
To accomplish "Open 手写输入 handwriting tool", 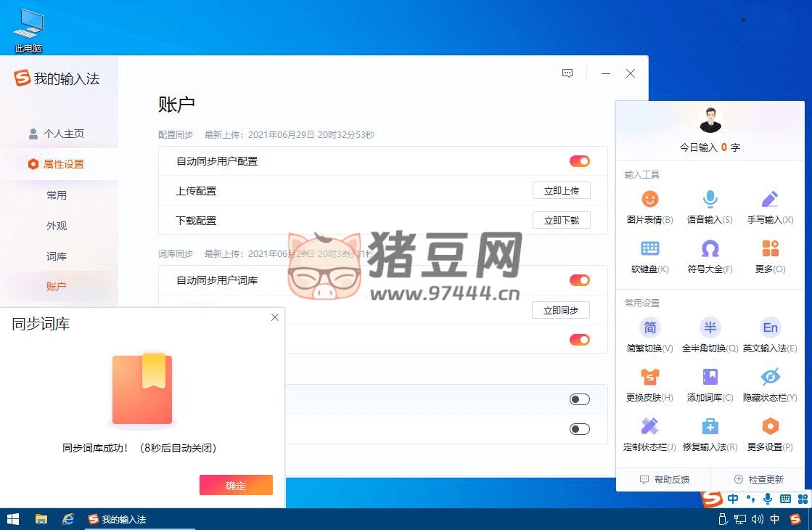I will click(x=770, y=207).
